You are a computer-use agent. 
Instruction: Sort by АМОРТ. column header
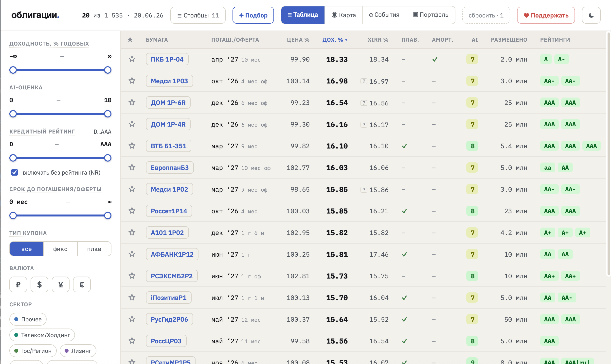click(443, 40)
